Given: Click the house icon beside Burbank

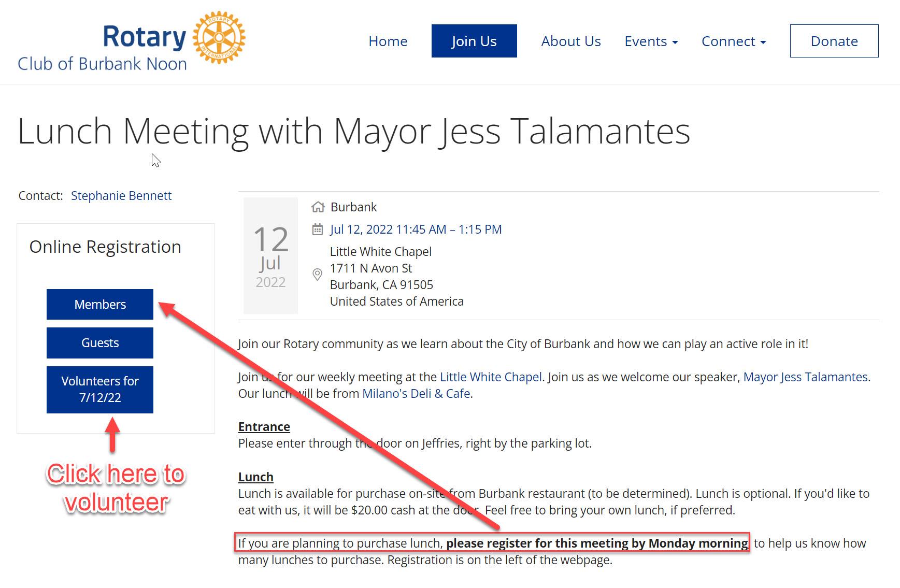Looking at the screenshot, I should coord(318,207).
